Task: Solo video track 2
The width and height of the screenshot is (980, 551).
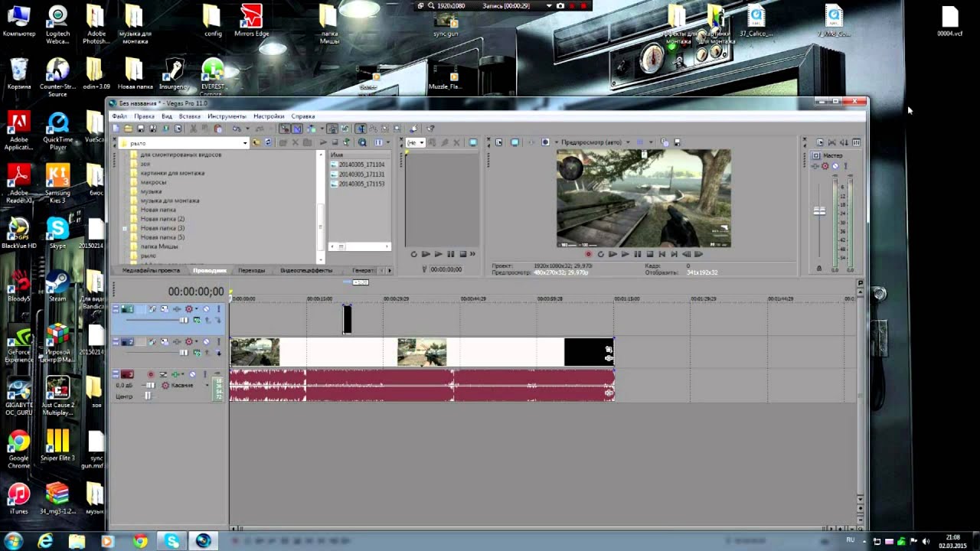Action: (x=218, y=341)
